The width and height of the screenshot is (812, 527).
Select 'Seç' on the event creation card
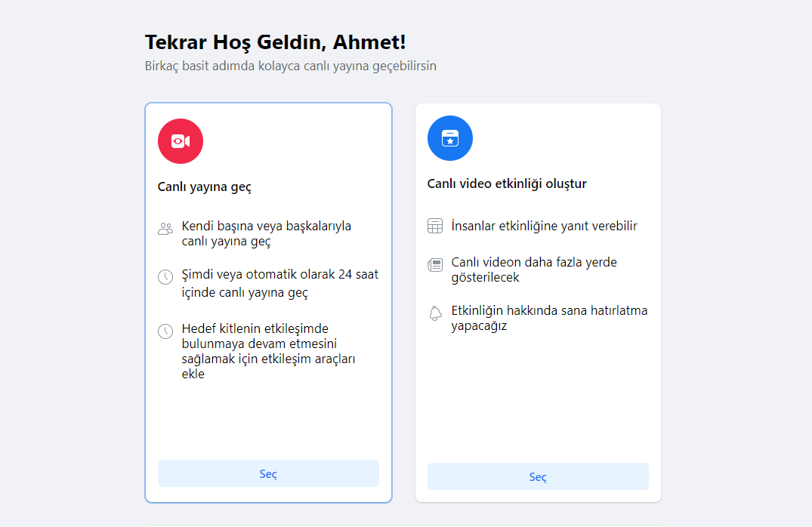[x=537, y=476]
